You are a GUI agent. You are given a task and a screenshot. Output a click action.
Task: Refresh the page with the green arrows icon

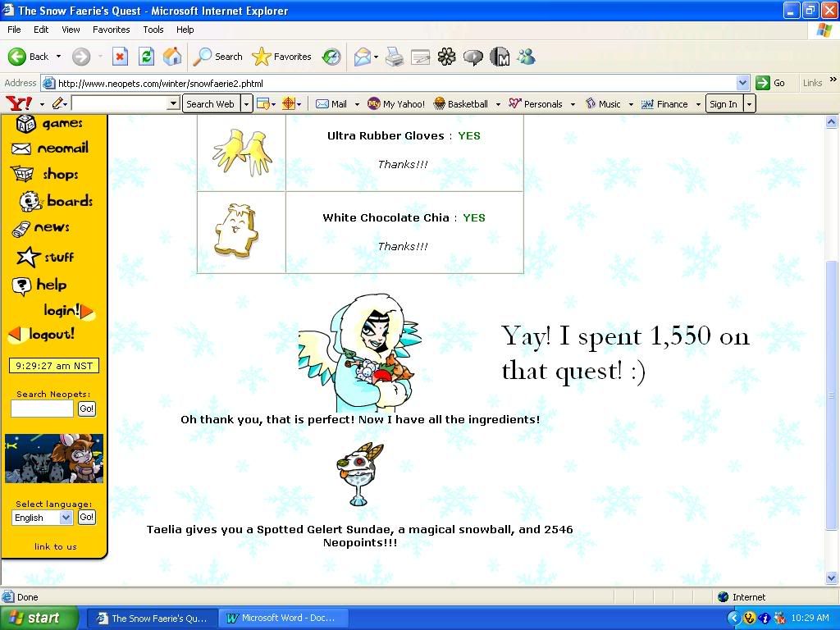[x=146, y=57]
